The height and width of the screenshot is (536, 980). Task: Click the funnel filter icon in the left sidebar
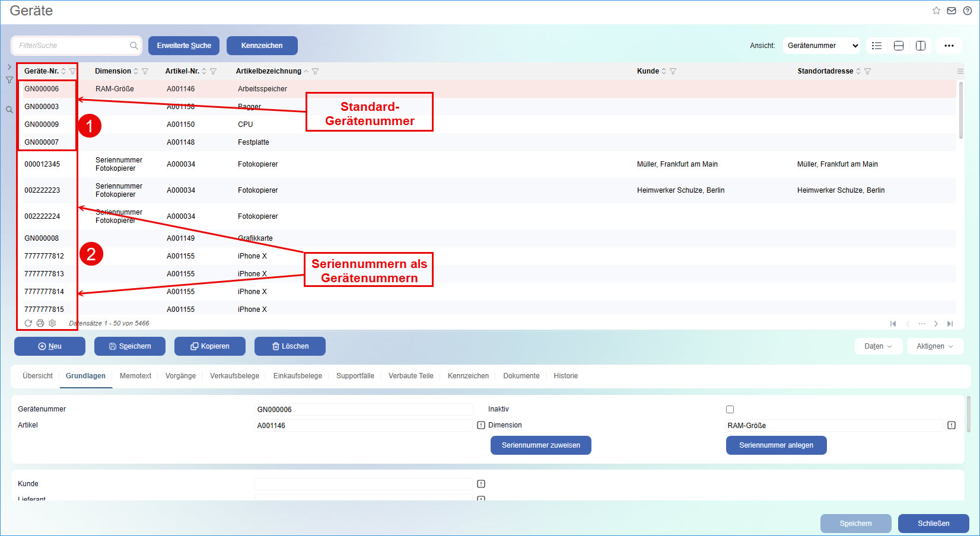pos(9,80)
